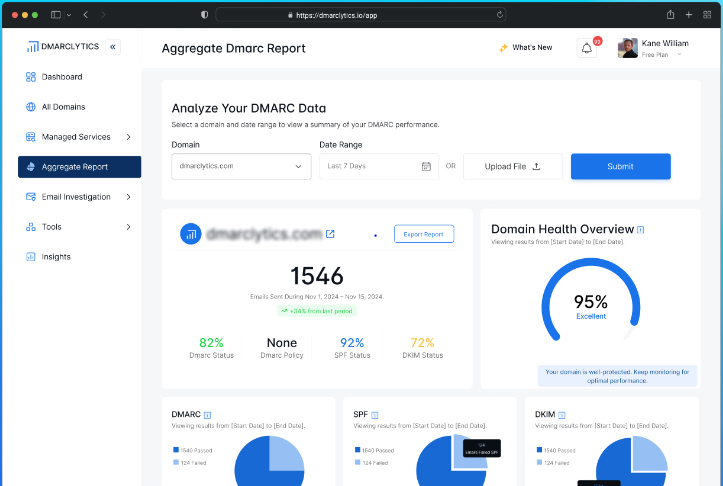Open the calendar icon in the Date Range field
Viewport: 723px width, 486px height.
pyautogui.click(x=426, y=166)
